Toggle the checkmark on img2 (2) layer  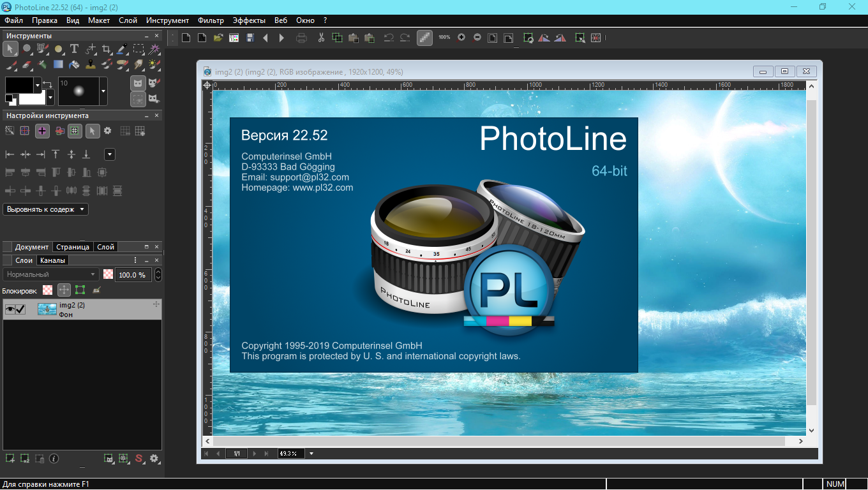pos(20,309)
